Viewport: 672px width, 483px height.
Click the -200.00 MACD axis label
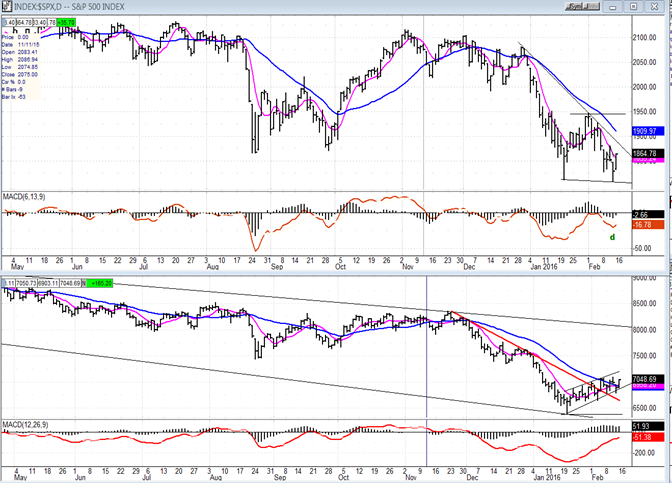[644, 453]
